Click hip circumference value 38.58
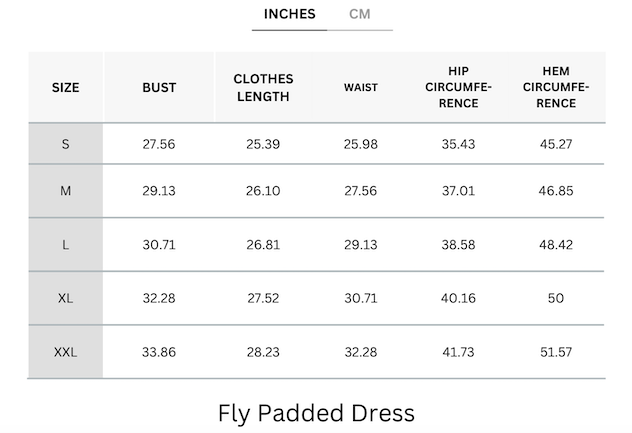This screenshot has width=632, height=433. [458, 245]
